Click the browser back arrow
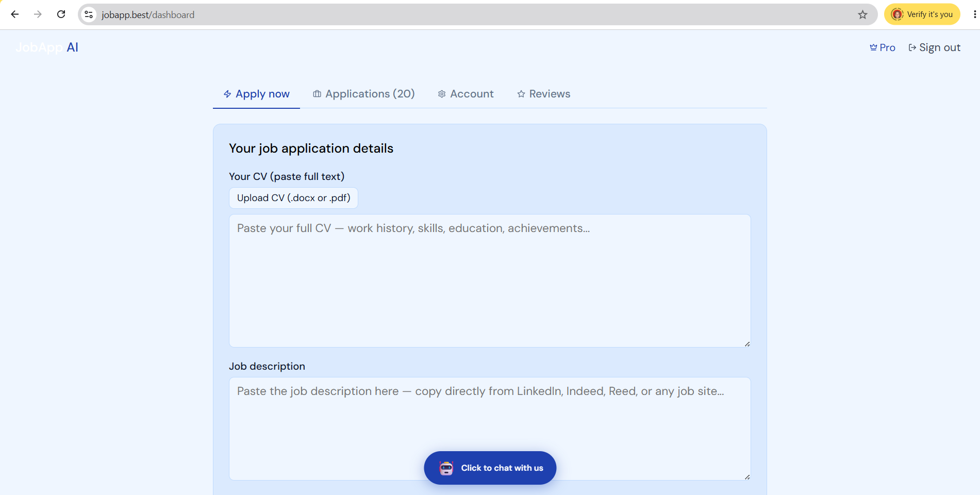 14,14
